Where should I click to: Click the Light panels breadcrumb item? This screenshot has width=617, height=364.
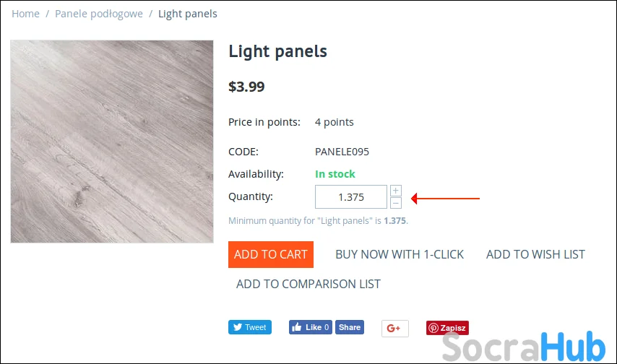tap(188, 14)
